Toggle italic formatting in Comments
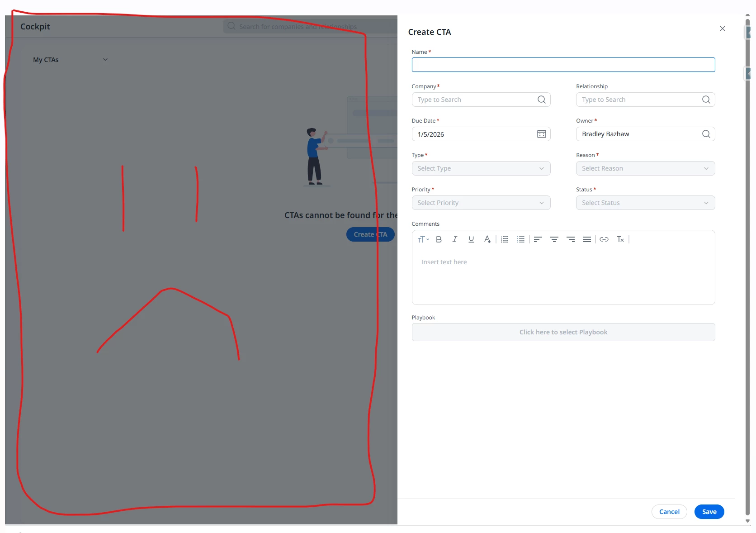The height and width of the screenshot is (533, 756). click(455, 239)
